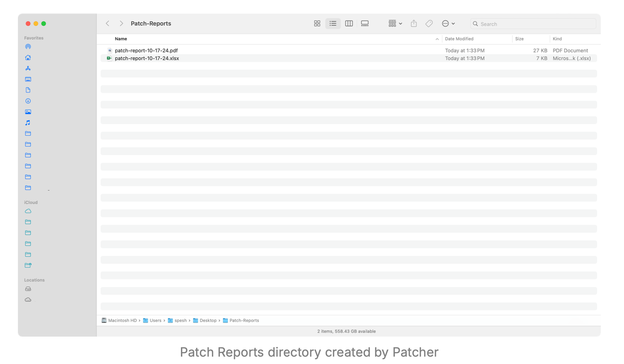Click the Locations sidebar heading

point(34,280)
